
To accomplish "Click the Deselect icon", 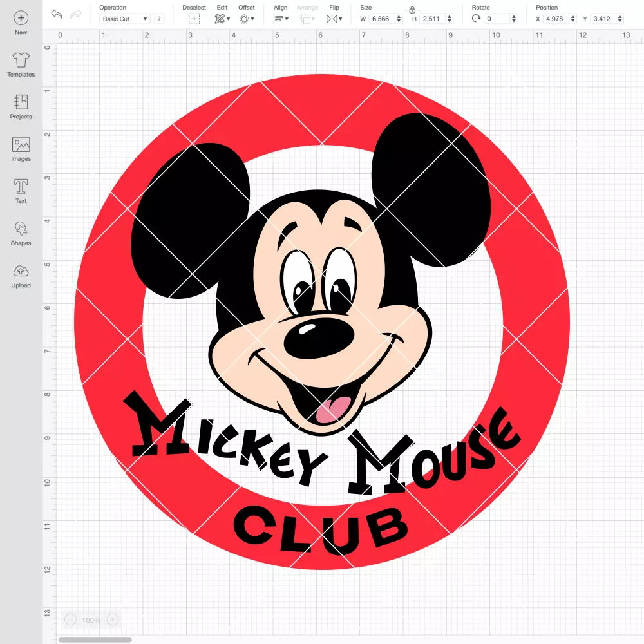I will click(194, 19).
